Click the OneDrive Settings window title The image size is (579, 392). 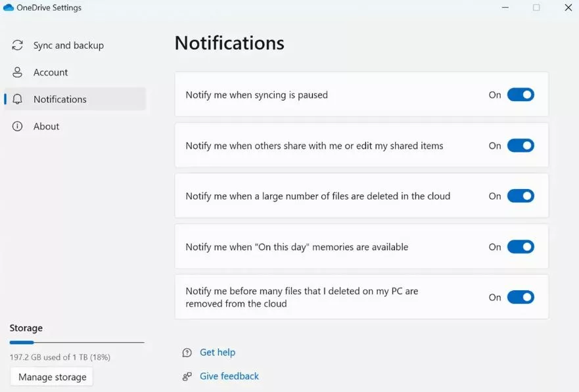tap(49, 7)
